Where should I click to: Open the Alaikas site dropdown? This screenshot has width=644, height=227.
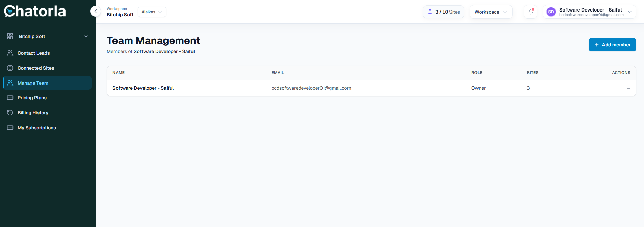pos(152,12)
